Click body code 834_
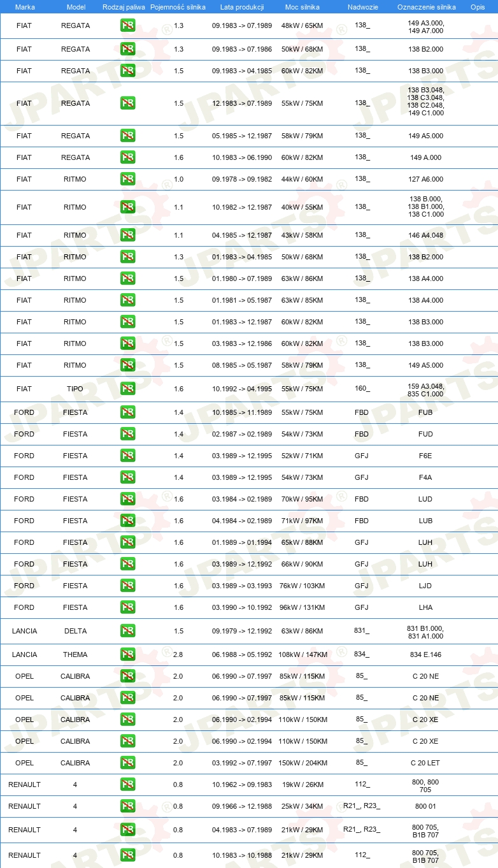498x868 pixels. point(362,655)
